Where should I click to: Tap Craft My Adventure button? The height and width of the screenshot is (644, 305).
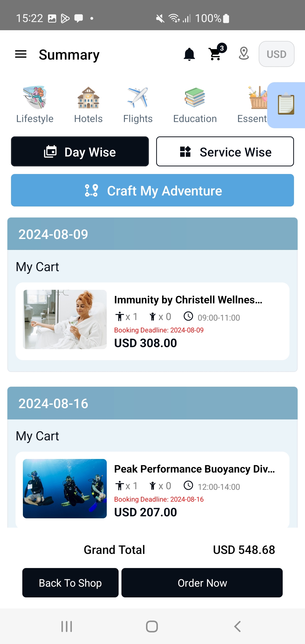click(152, 190)
